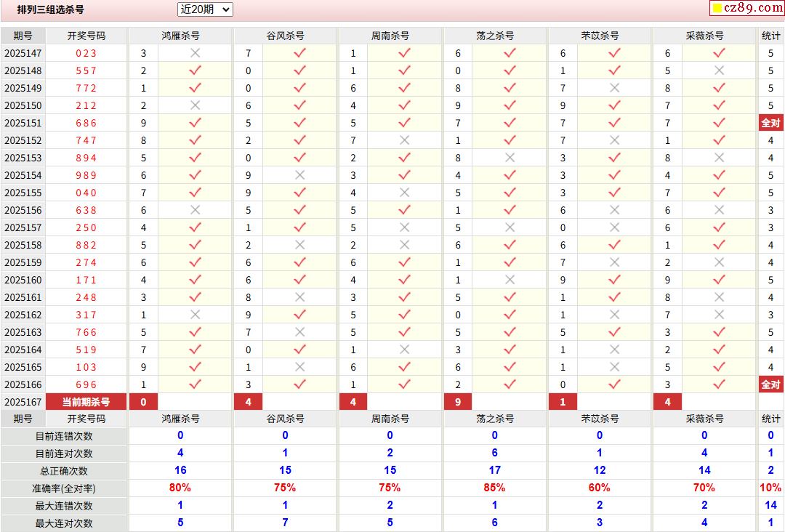Click the red 全对 badge in row 2025151

(771, 123)
